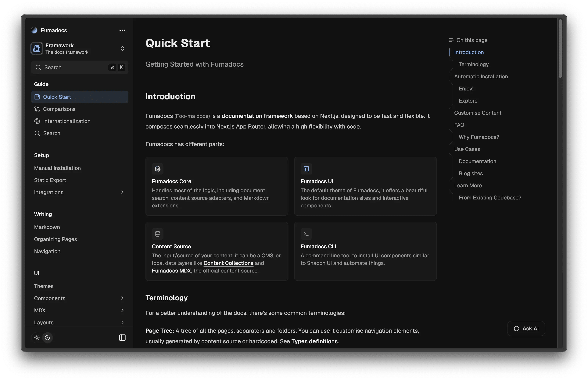588x380 pixels.
Task: Open the Ask AI chat button
Action: pos(526,329)
